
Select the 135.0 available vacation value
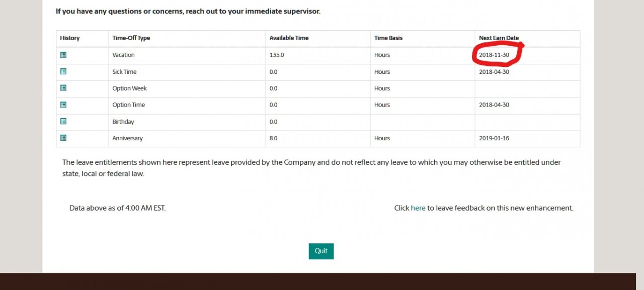[x=277, y=55]
